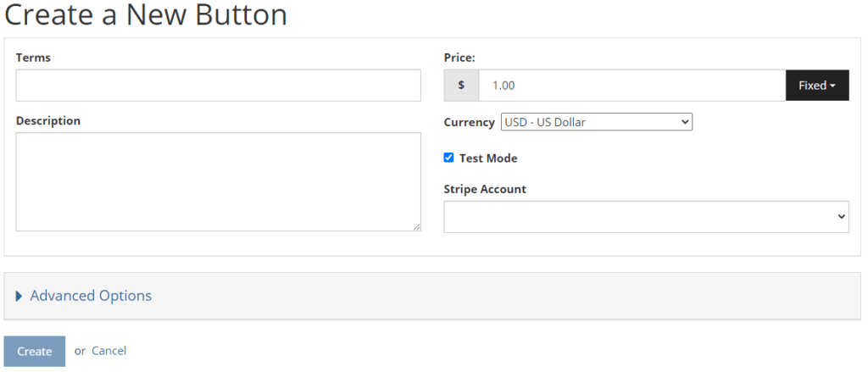Click the Description box resize handle corner

pos(417,227)
